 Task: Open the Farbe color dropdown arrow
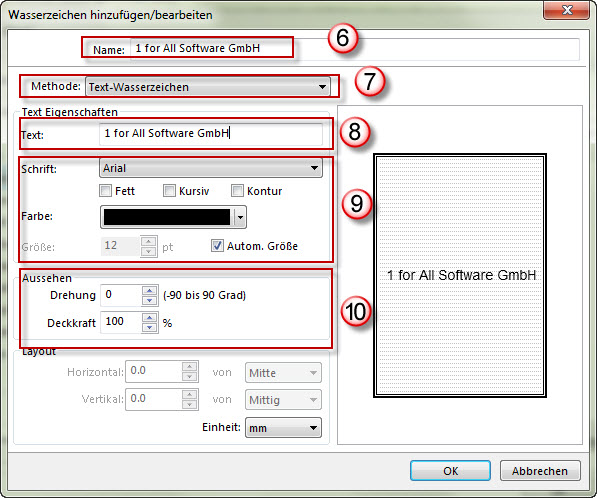coord(240,217)
